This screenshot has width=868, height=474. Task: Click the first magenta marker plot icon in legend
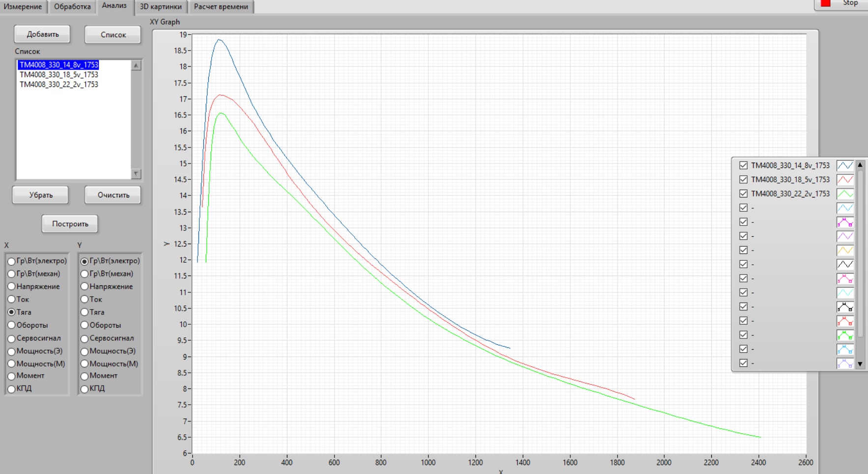point(844,223)
